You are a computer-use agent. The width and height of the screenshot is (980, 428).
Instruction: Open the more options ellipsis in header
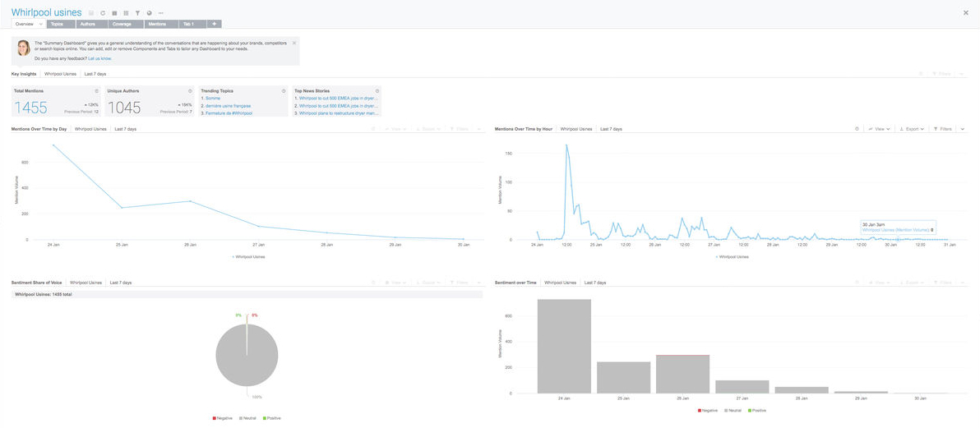(x=160, y=13)
